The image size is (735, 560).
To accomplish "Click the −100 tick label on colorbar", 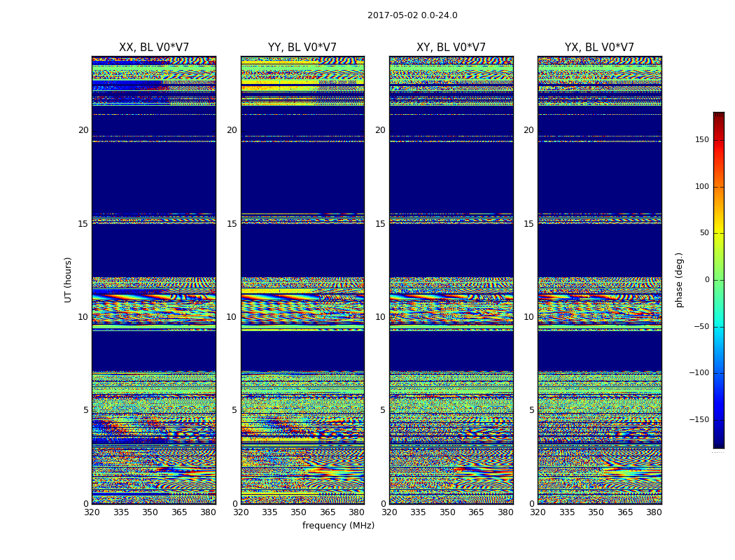I will (699, 373).
